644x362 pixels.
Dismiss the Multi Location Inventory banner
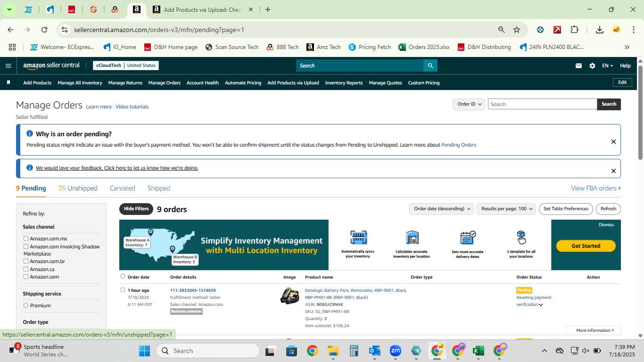point(606,225)
